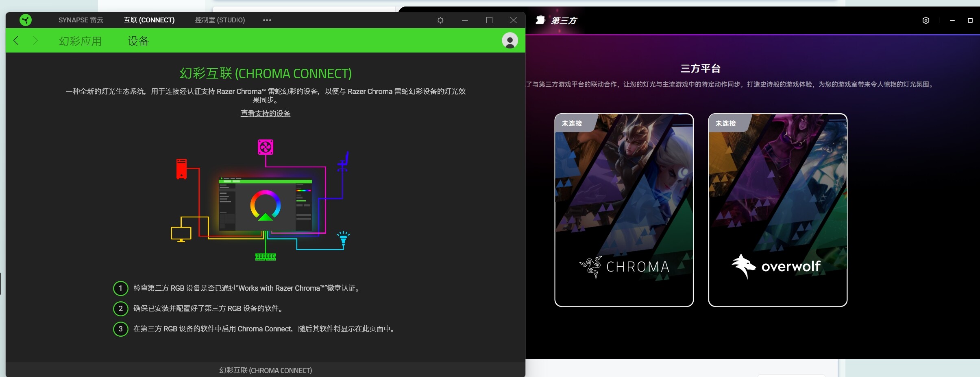Select the 幻彩应用 sub-tab
Viewport: 980px width, 377px height.
(80, 41)
